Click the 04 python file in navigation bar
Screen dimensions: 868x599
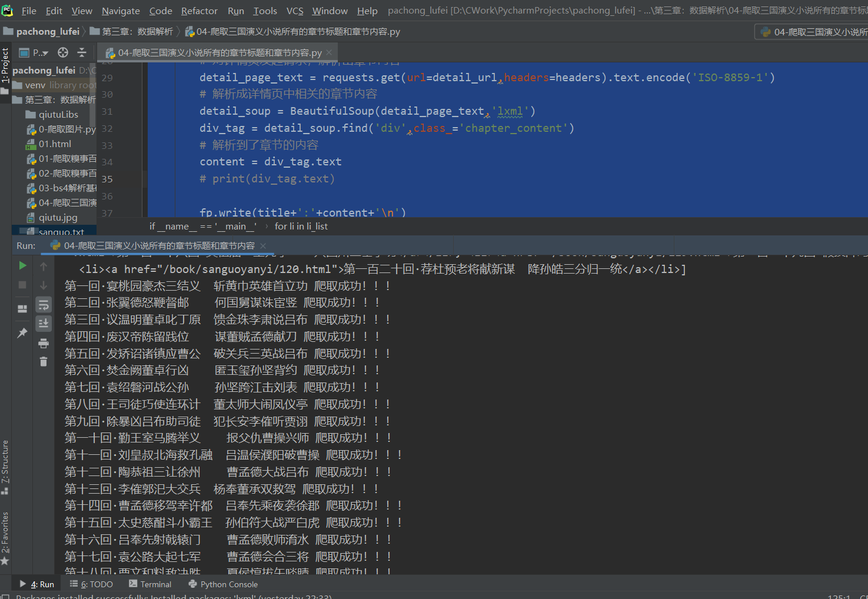[292, 31]
